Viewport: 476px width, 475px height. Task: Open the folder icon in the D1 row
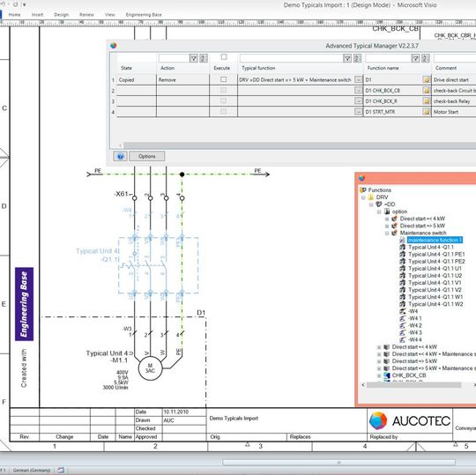coord(427,80)
